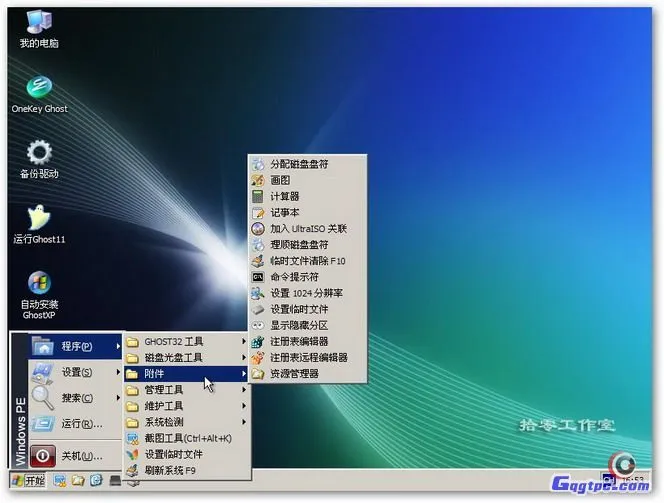The image size is (664, 503).
Task: Select 设置临时文件 in the 程序 menu
Action: (186, 454)
